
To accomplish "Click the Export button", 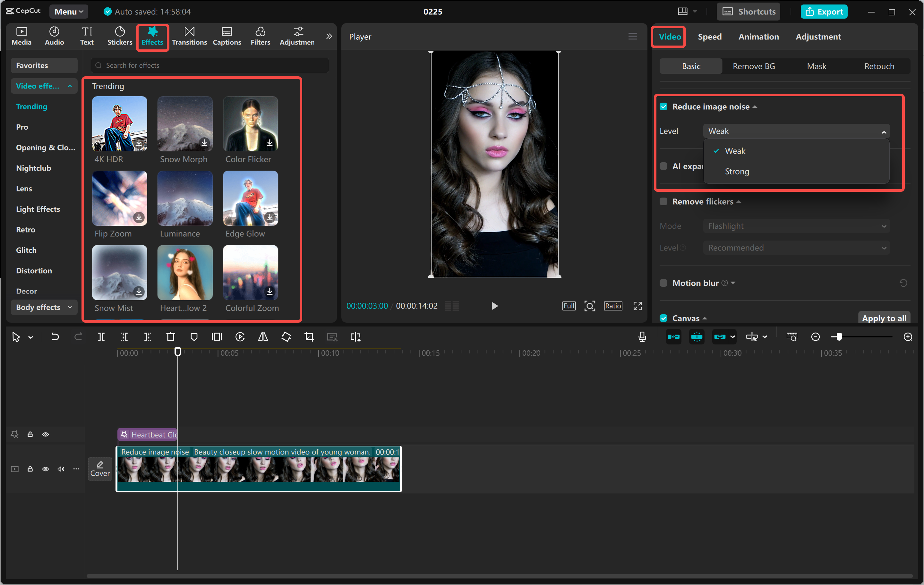I will pos(824,11).
